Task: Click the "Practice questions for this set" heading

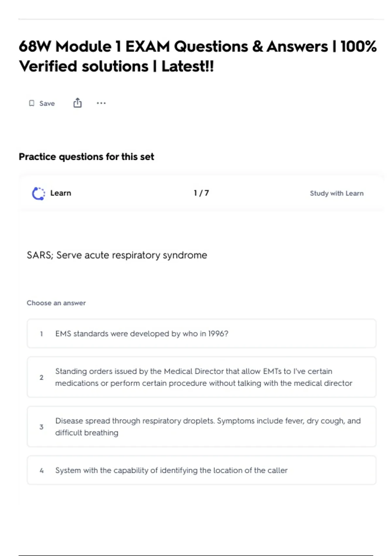Action: 86,157
